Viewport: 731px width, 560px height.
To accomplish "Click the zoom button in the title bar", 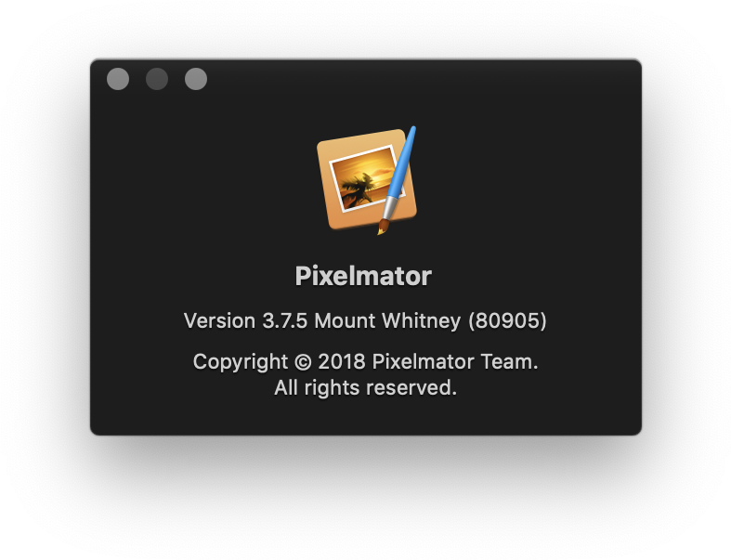I will [x=196, y=79].
